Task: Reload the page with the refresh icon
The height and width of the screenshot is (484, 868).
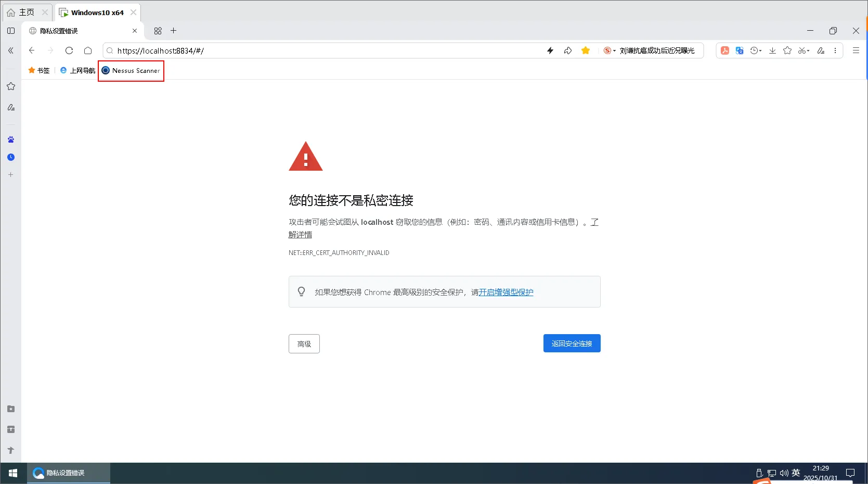Action: [69, 50]
